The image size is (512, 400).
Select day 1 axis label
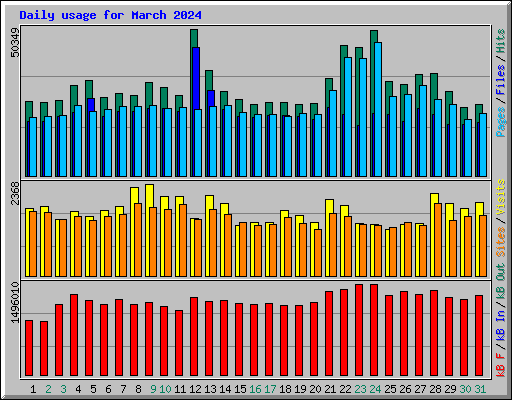(33, 389)
